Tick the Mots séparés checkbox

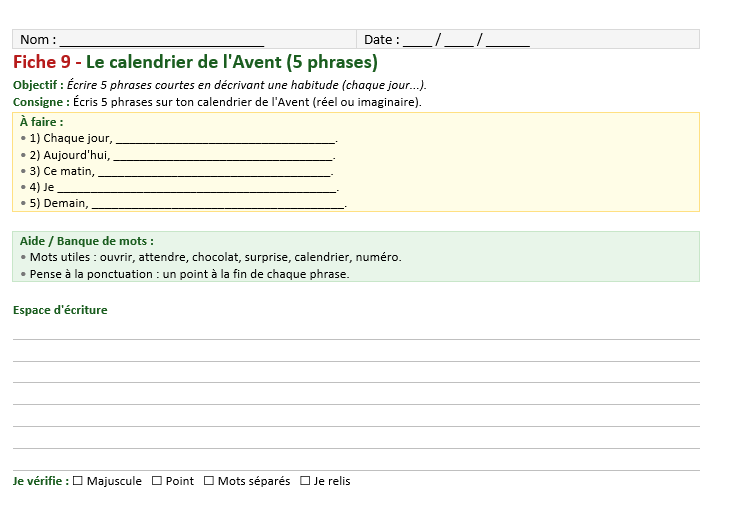point(209,481)
